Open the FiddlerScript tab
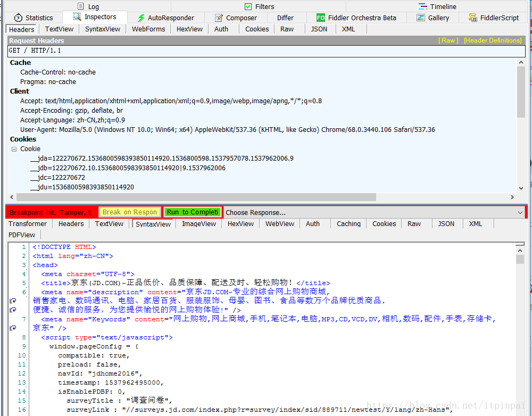The image size is (532, 416). [x=494, y=18]
